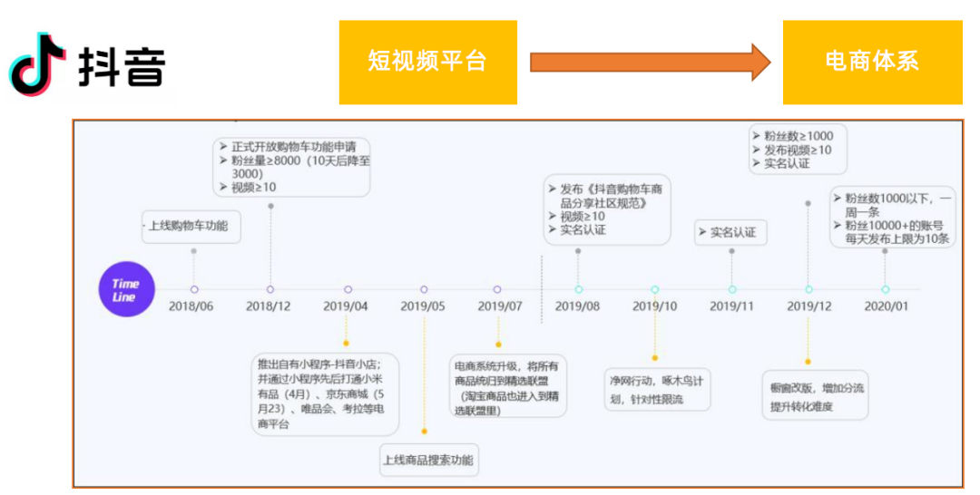
Task: Click 实名认证 in the 2019/12 note
Action: [782, 163]
